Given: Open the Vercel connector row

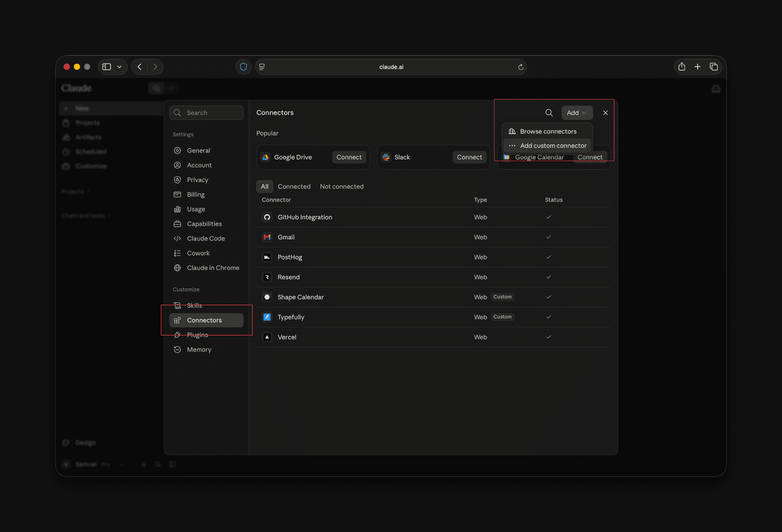Looking at the screenshot, I should pos(434,337).
